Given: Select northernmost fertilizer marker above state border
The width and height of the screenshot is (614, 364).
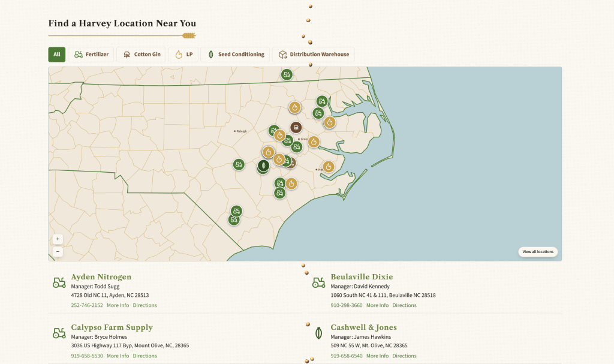Looking at the screenshot, I should click(x=287, y=74).
